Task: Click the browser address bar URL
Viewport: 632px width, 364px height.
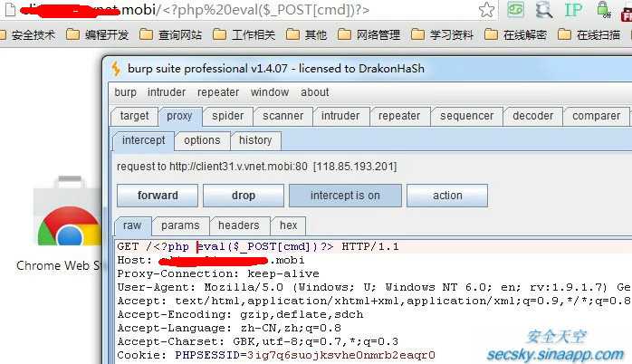Action: click(195, 10)
